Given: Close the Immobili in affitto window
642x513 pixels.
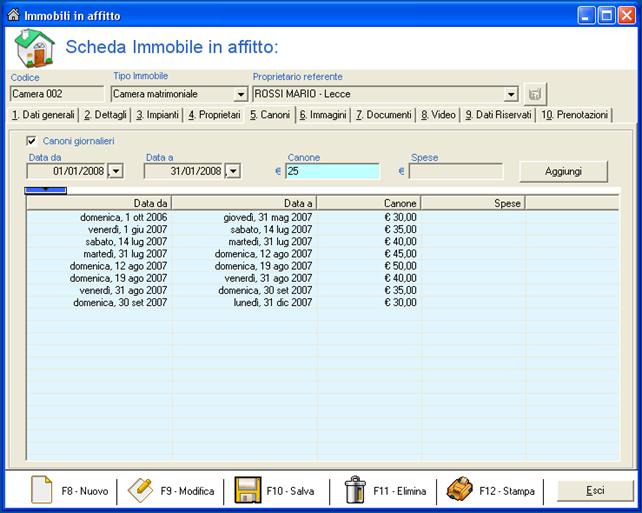Looking at the screenshot, I should pos(626,16).
